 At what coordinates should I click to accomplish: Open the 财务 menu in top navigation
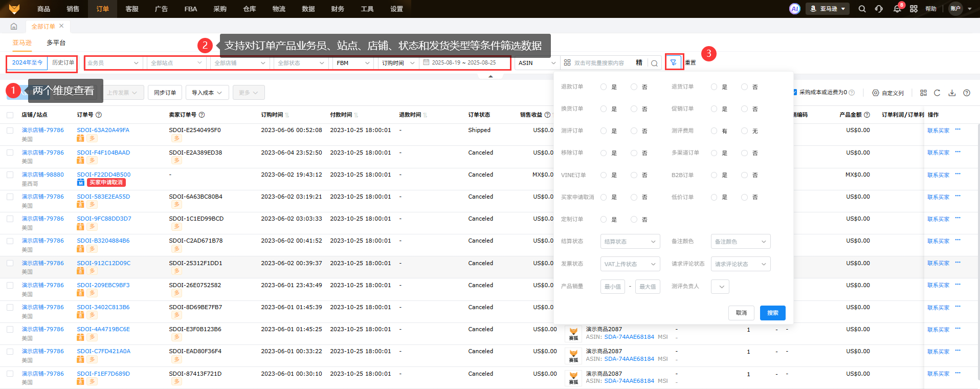tap(338, 9)
